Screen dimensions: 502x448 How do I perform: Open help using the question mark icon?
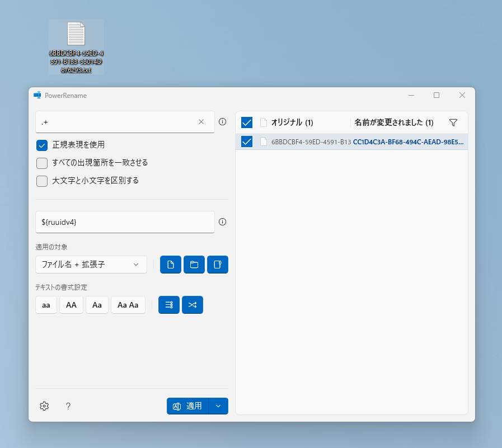(68, 406)
